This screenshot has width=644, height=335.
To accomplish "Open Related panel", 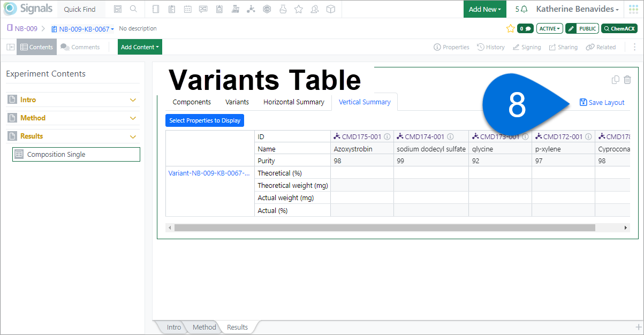I will 601,47.
